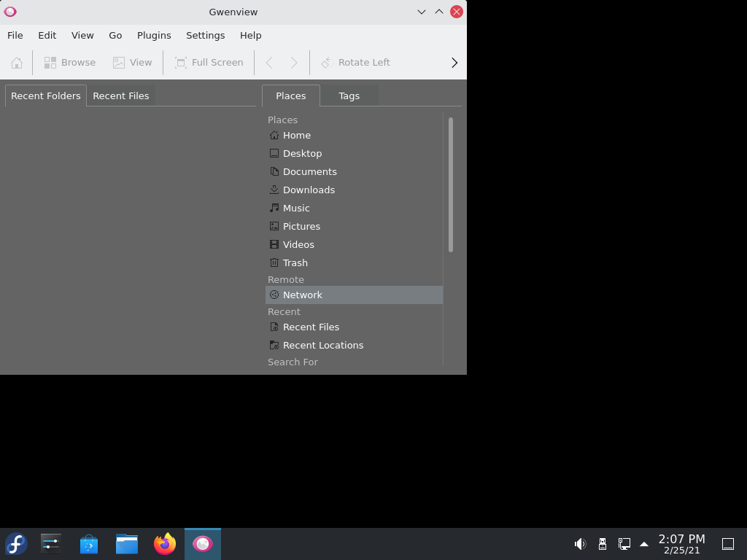The height and width of the screenshot is (560, 747).
Task: Open Videos place
Action: (x=354, y=244)
